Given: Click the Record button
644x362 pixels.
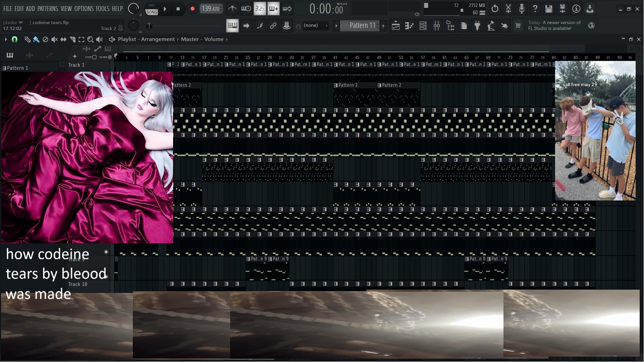Looking at the screenshot, I should [x=192, y=9].
